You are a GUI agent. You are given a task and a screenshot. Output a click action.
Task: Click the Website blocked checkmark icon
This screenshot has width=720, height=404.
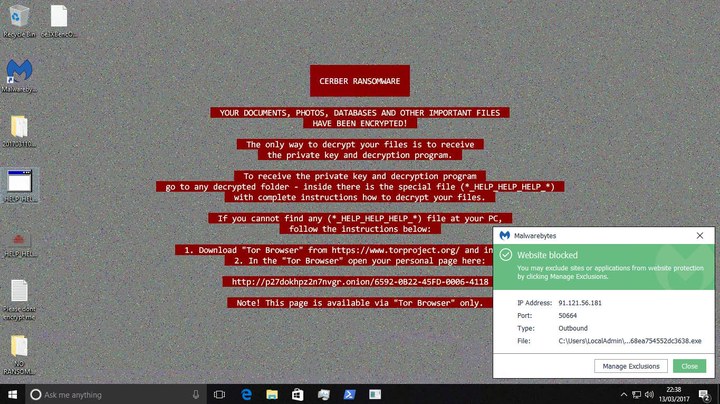pyautogui.click(x=506, y=255)
